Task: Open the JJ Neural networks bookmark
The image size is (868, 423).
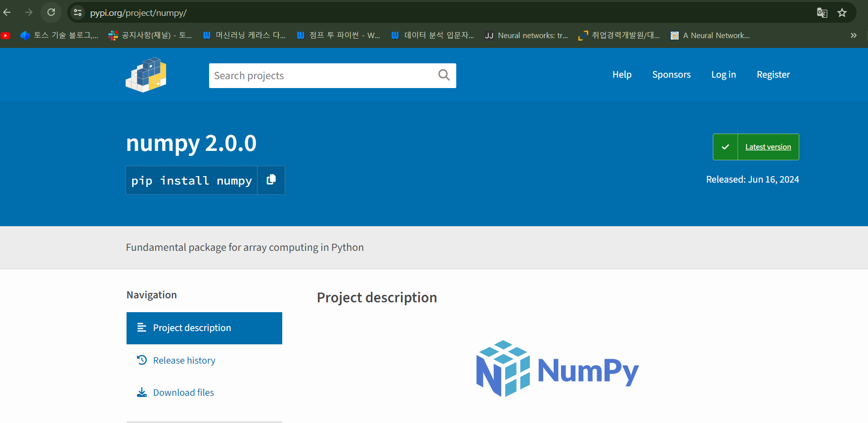Action: [x=526, y=36]
